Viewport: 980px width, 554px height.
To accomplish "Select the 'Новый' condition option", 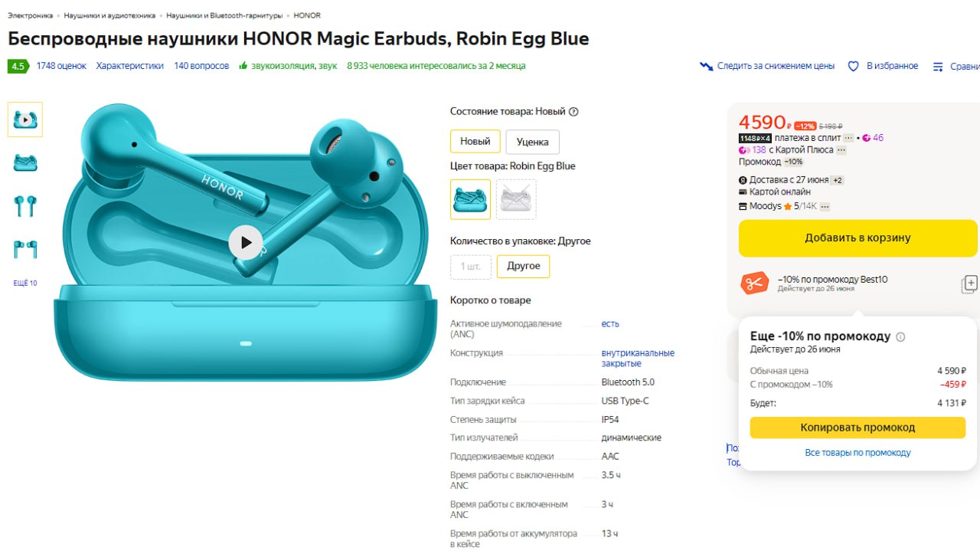I will [475, 142].
